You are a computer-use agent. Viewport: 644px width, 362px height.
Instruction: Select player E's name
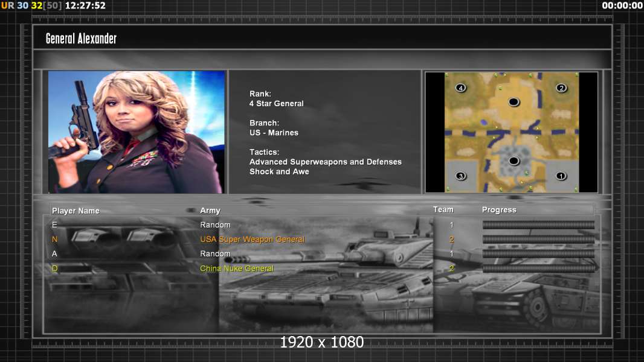(x=54, y=224)
